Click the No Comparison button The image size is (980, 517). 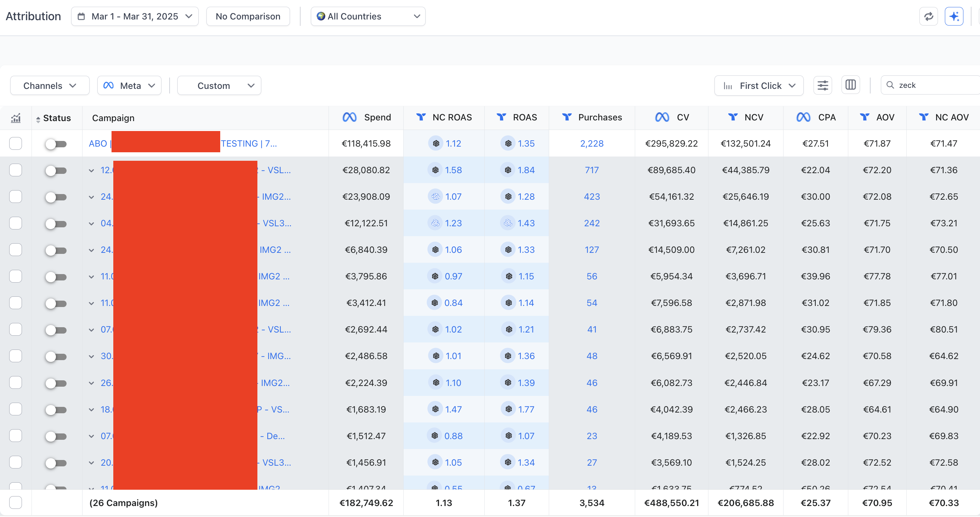pos(248,16)
